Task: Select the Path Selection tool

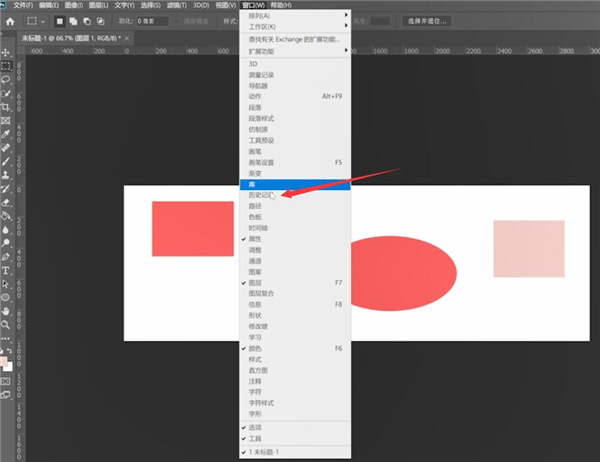Action: tap(6, 284)
